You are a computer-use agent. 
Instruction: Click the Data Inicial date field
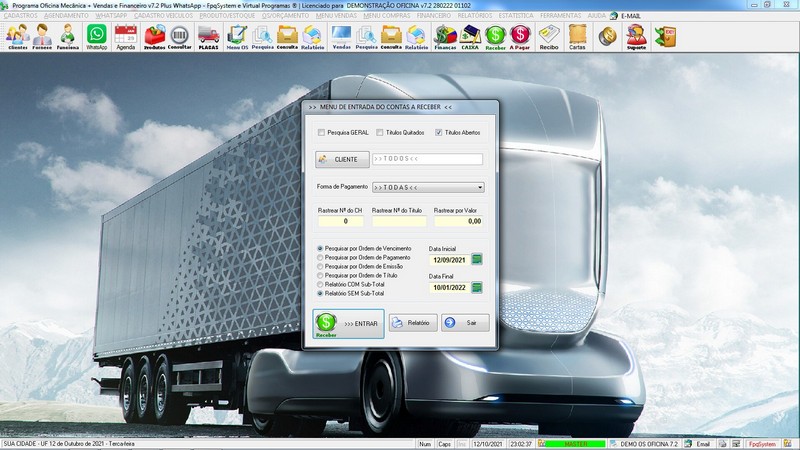point(449,260)
